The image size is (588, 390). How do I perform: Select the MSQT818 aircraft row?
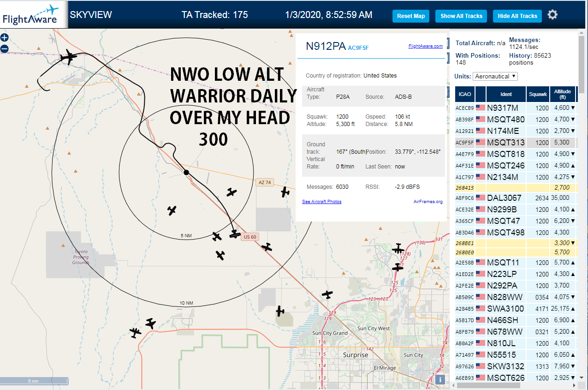coord(516,154)
